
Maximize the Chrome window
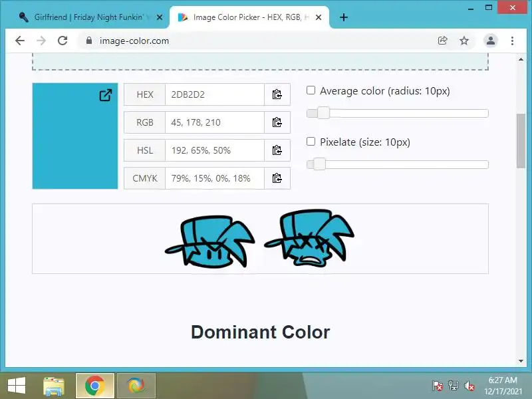(489, 8)
